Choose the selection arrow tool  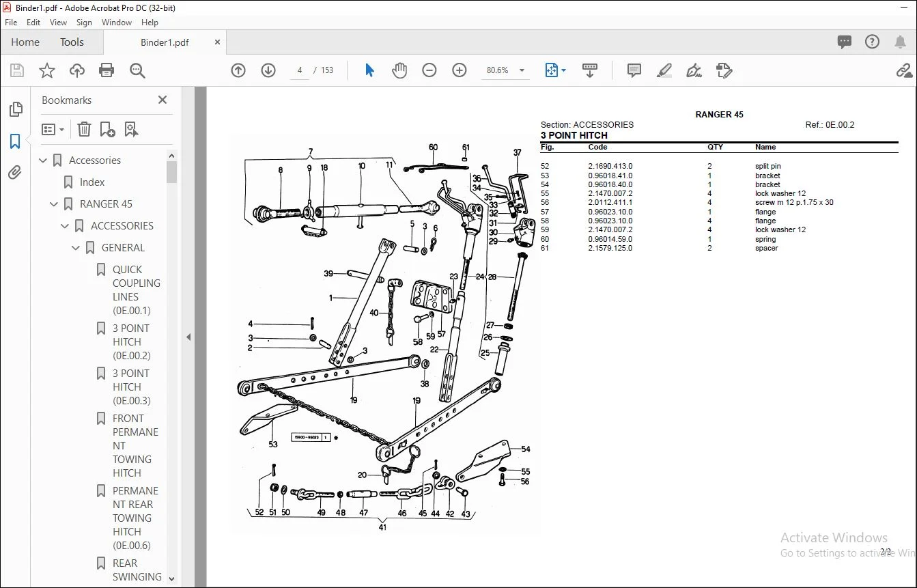pos(369,70)
